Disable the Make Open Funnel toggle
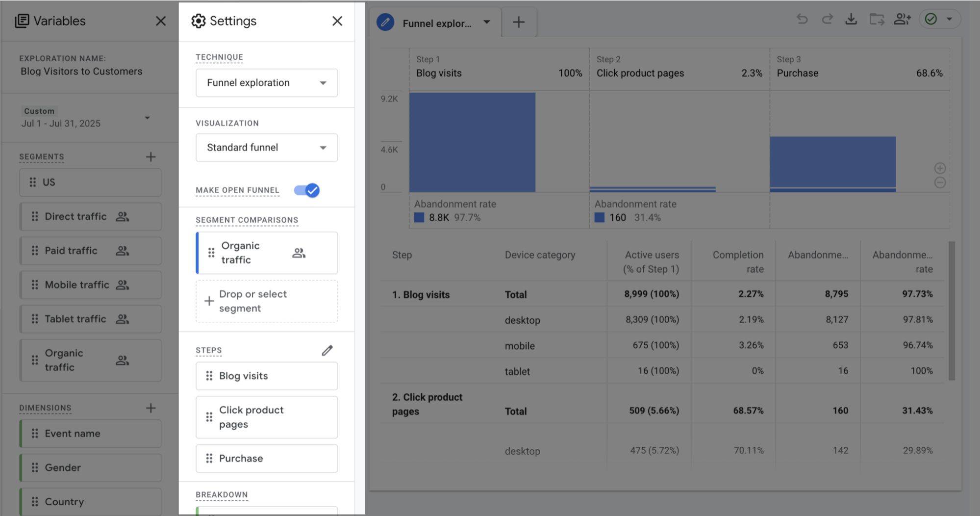Viewport: 980px width, 516px height. 307,190
